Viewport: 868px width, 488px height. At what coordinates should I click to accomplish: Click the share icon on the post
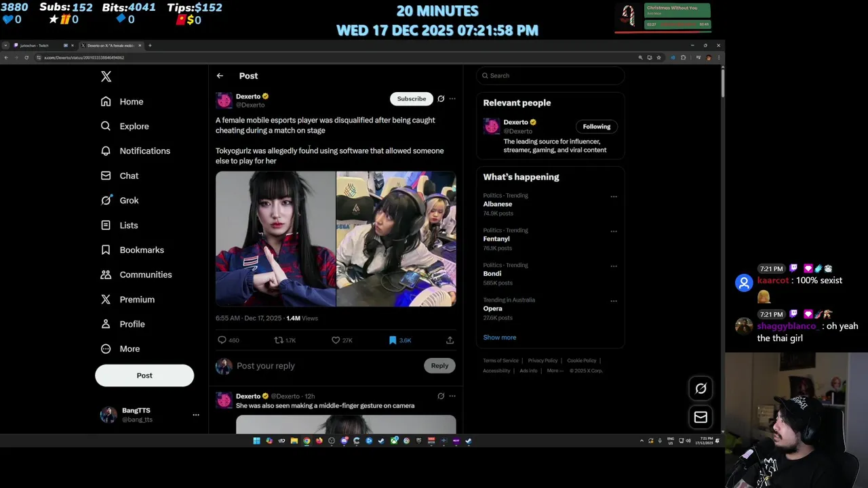pyautogui.click(x=450, y=340)
